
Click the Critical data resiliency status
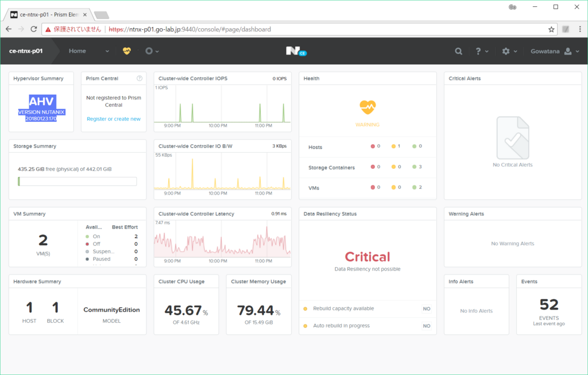pyautogui.click(x=367, y=257)
